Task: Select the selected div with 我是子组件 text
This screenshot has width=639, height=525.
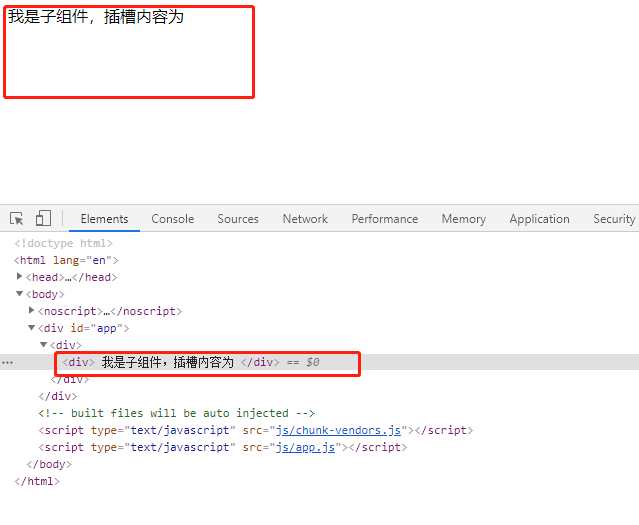Action: 320,362
